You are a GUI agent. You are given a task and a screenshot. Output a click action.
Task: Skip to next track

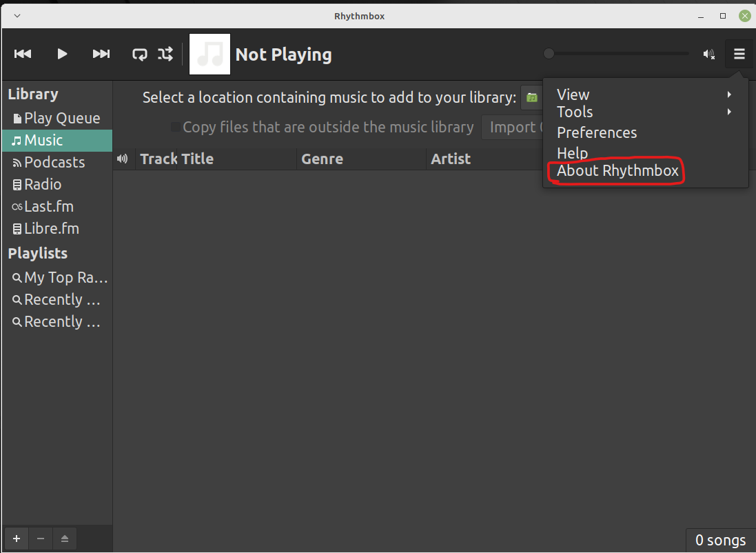101,54
